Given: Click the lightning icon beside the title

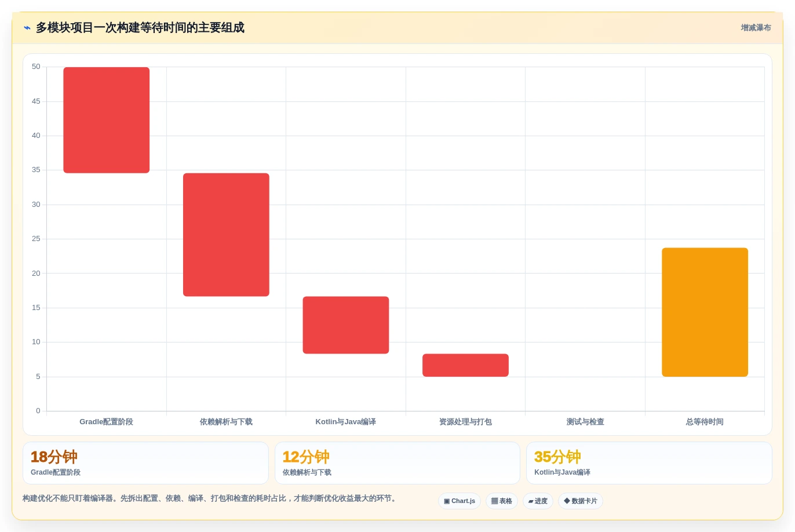Looking at the screenshot, I should 27,28.
